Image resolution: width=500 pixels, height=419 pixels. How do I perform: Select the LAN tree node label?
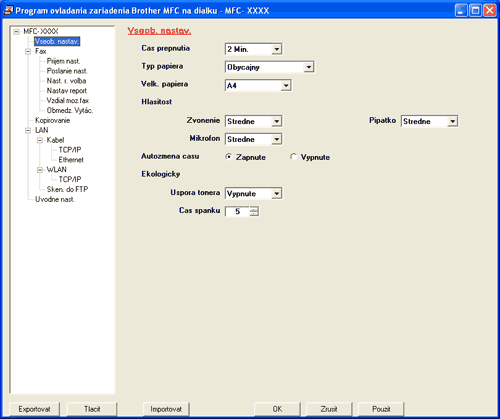click(x=42, y=130)
